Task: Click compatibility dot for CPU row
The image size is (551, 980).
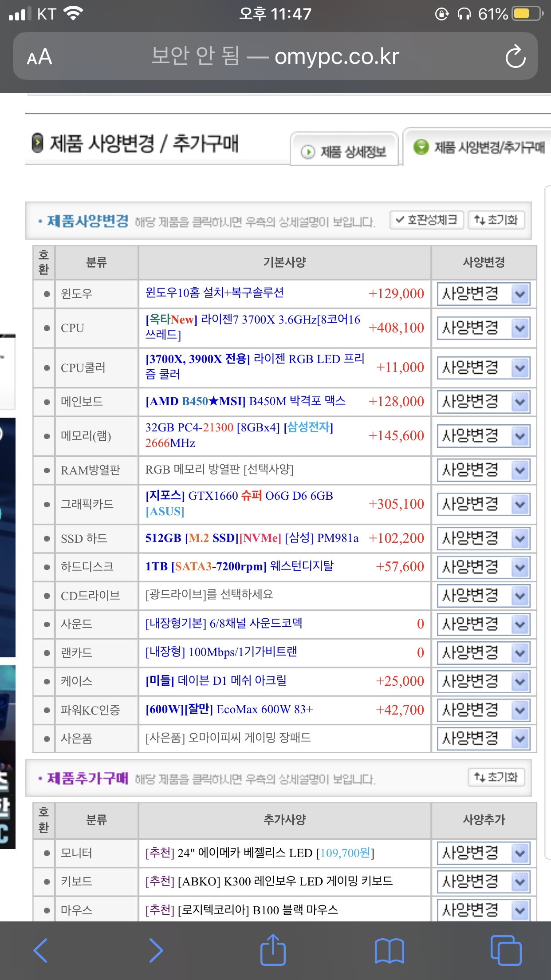Action: [x=46, y=328]
